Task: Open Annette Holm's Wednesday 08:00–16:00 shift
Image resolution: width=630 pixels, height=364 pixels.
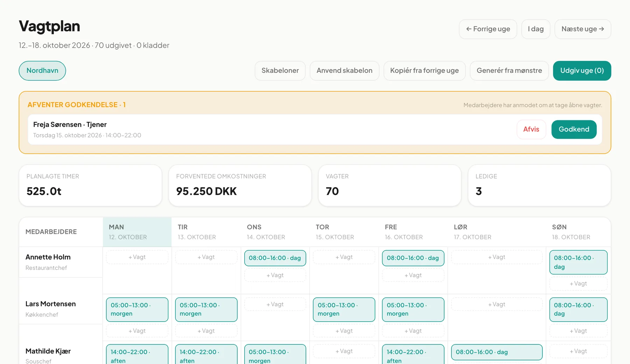Action: point(275,258)
